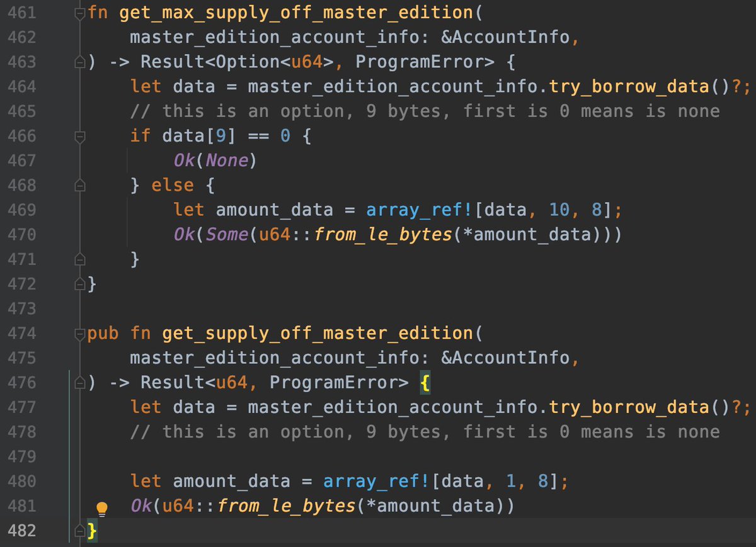
Task: Click amount_data variable on line 480
Action: [x=231, y=482]
